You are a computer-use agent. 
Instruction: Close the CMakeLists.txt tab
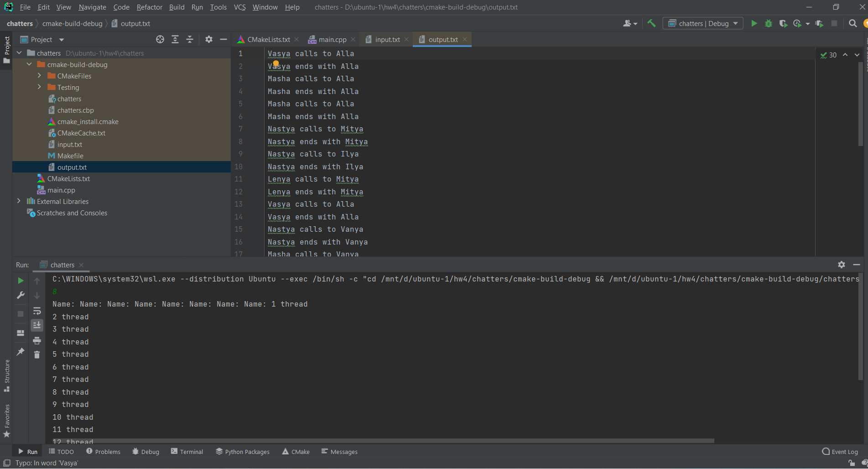tap(296, 40)
